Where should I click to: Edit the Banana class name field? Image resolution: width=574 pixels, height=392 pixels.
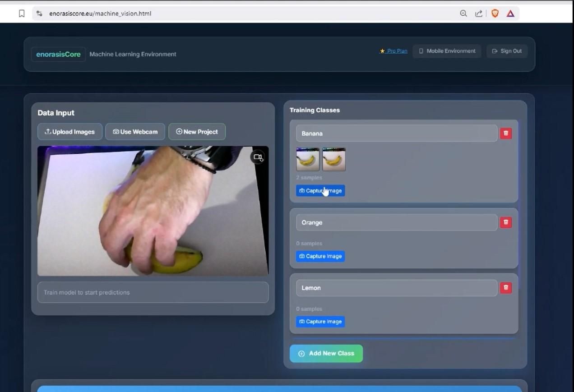(x=397, y=134)
